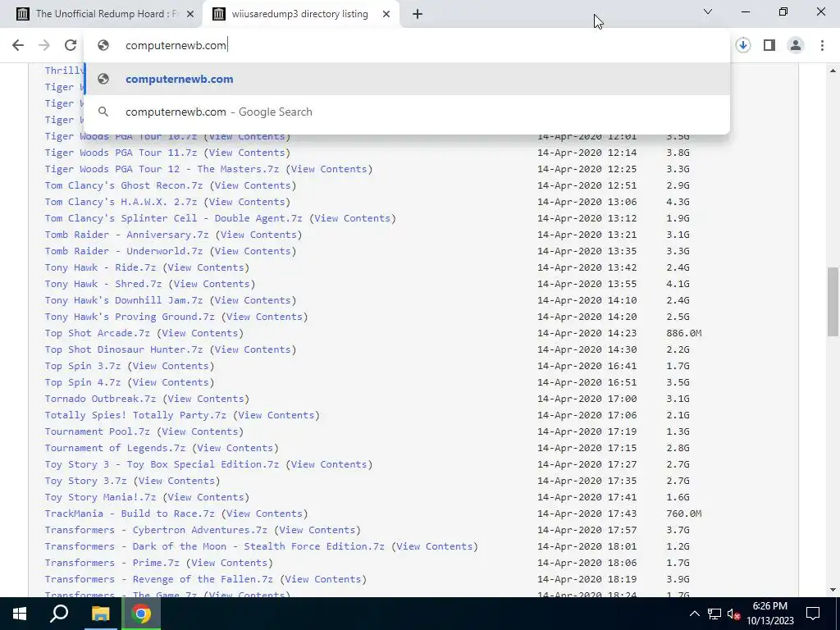View contents of Toy Story Mania!.7z

tap(206, 497)
